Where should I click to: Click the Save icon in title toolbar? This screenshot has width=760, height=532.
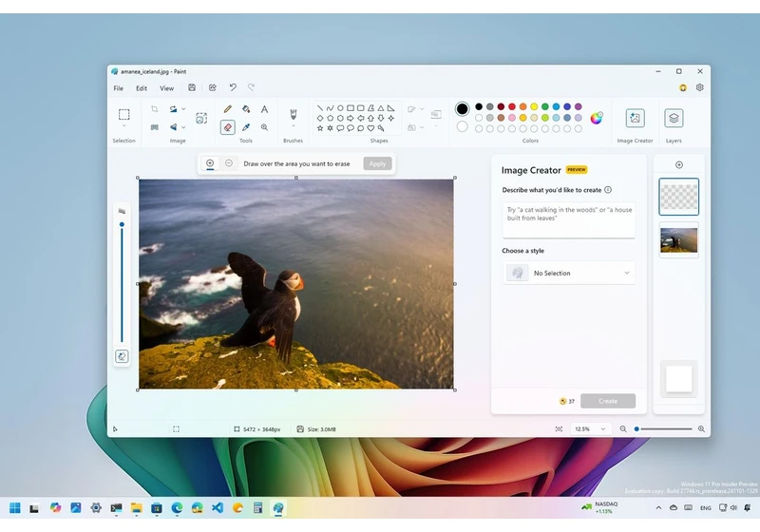(x=192, y=87)
